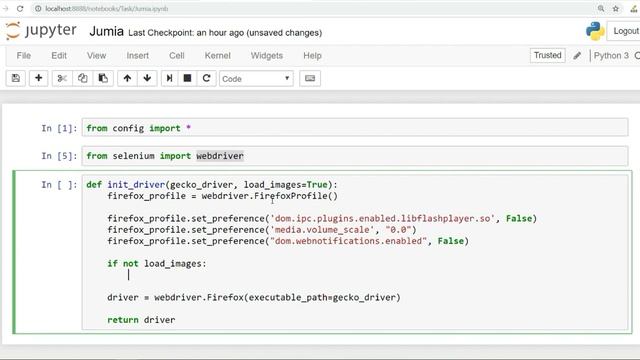
Task: Click the highlighted 'webdriver' word in cell 5
Action: click(220, 156)
